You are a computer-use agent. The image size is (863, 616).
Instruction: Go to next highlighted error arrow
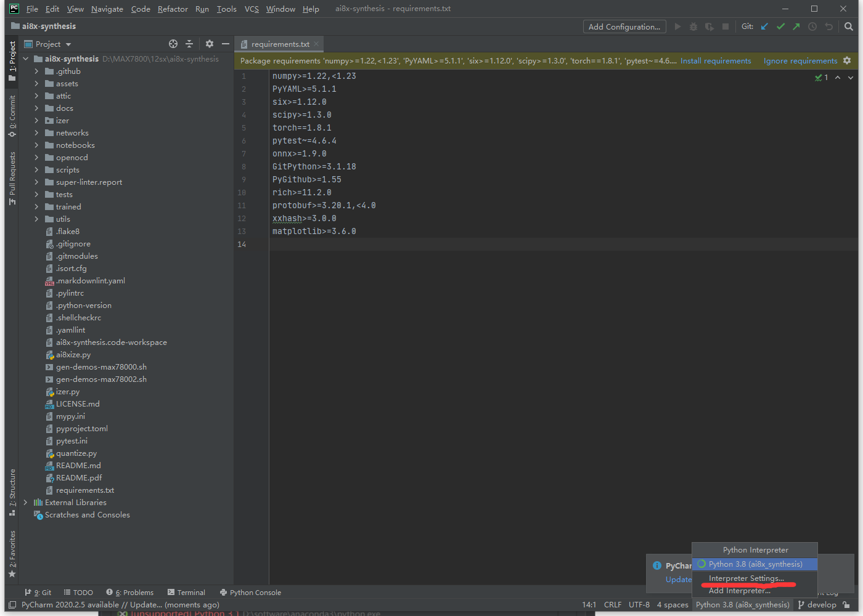point(851,77)
